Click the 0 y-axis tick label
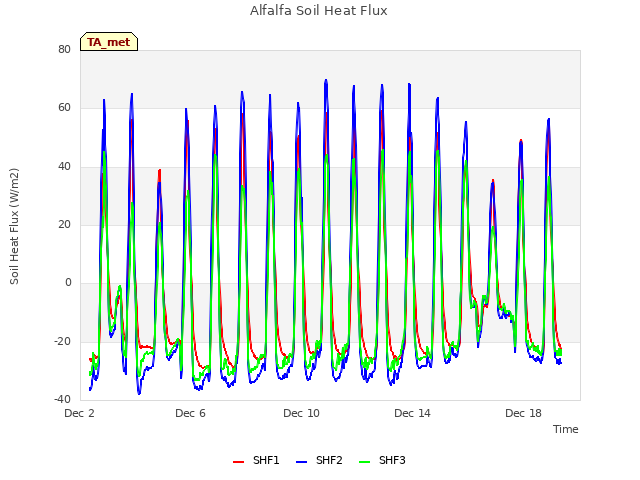The image size is (640, 480). point(68,282)
